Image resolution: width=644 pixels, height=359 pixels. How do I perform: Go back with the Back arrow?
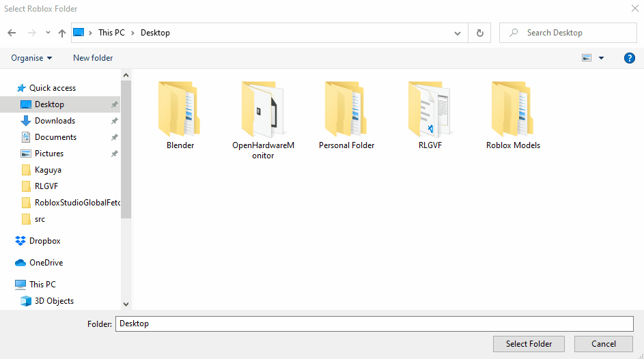pyautogui.click(x=12, y=33)
